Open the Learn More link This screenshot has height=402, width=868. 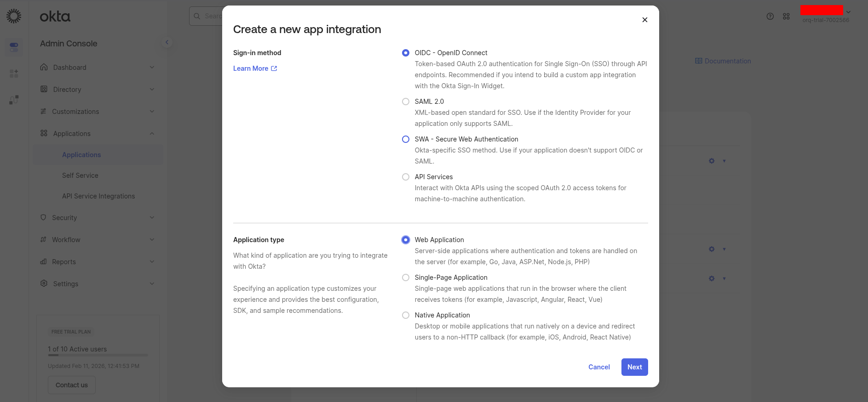[x=251, y=68]
